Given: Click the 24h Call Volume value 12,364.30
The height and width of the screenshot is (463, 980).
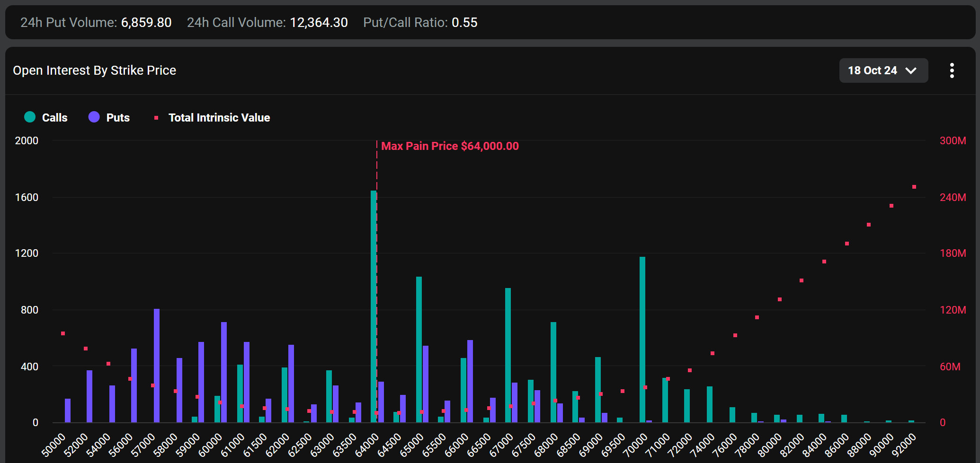Looking at the screenshot, I should click(319, 22).
